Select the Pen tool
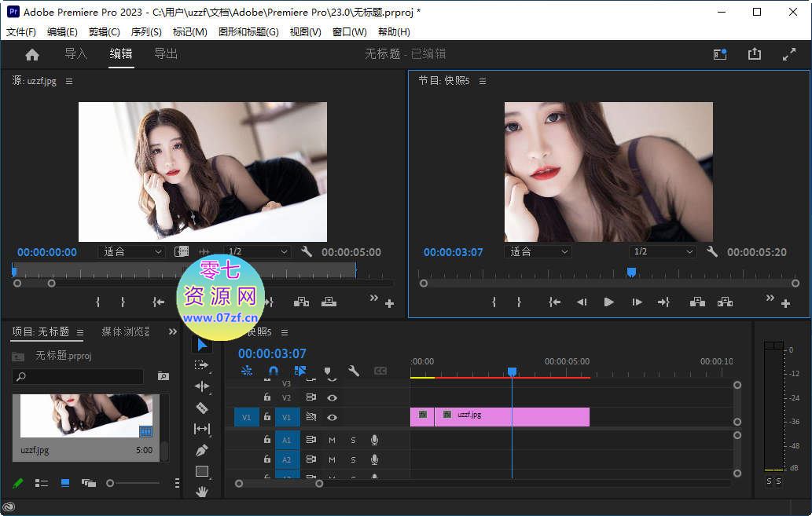Image resolution: width=812 pixels, height=516 pixels. coord(202,450)
